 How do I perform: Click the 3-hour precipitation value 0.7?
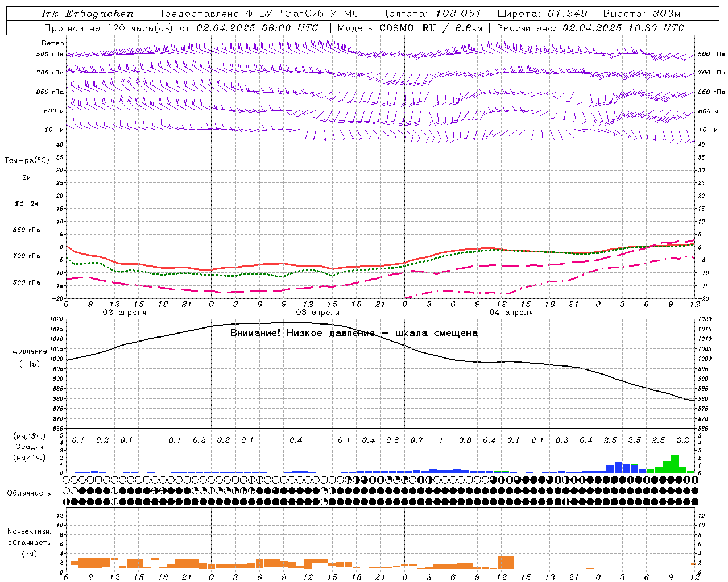[x=416, y=440]
